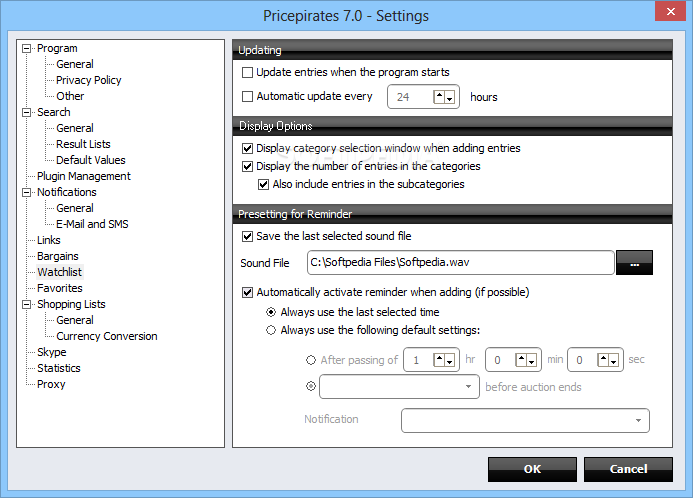
Task: Open the Notification combo box
Action: 525,420
